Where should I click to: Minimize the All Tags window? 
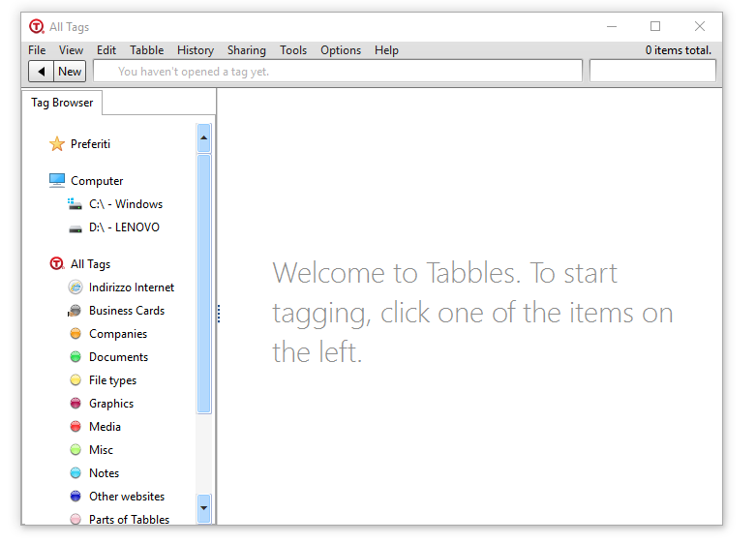pos(612,26)
